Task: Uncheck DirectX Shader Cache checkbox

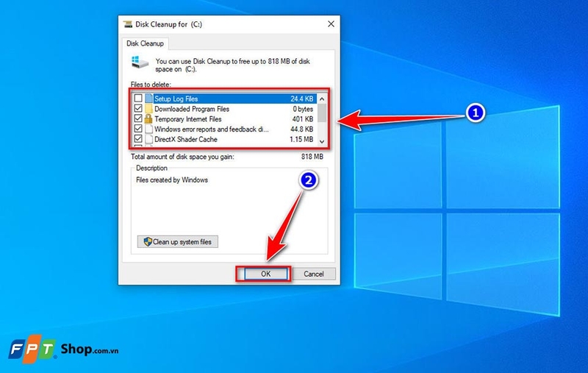Action: (138, 139)
